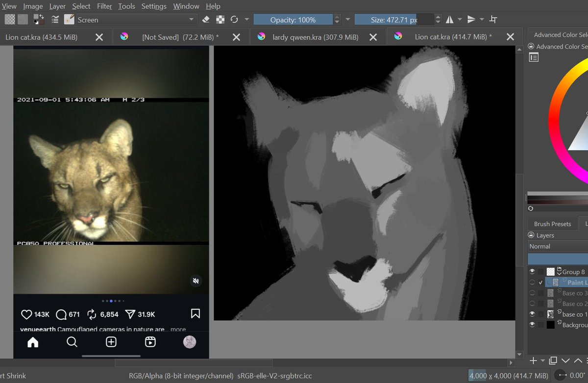Switch to the Brush Presets docker tab
This screenshot has height=383, width=588.
tap(552, 224)
